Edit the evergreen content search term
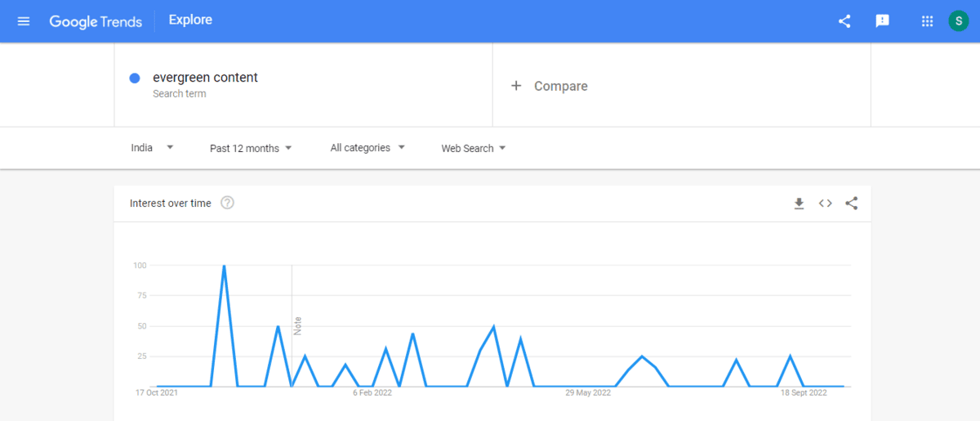Viewport: 980px width, 421px height. (205, 78)
